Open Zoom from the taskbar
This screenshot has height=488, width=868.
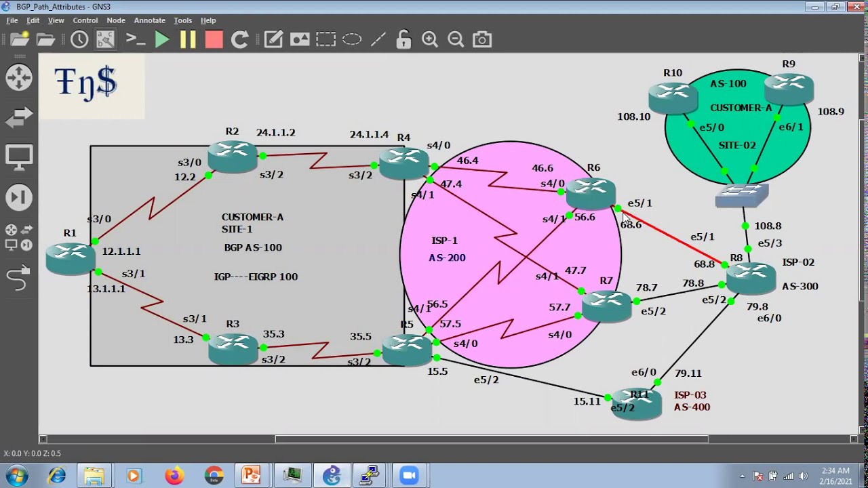pyautogui.click(x=409, y=476)
